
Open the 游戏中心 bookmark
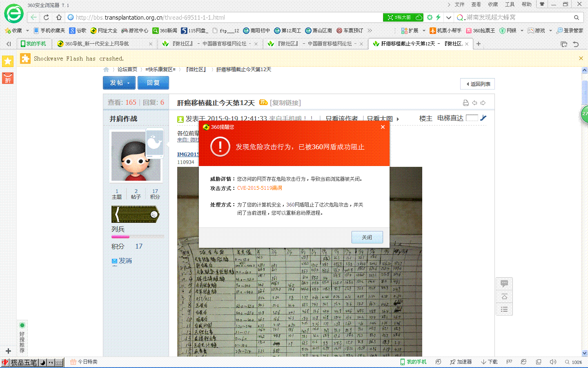[x=135, y=31]
